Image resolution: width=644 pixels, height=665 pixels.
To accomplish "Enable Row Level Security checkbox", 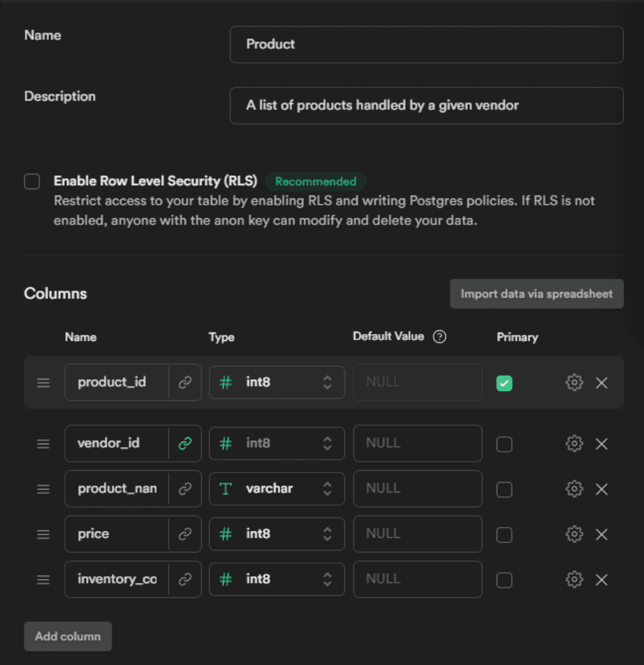I will pos(32,182).
